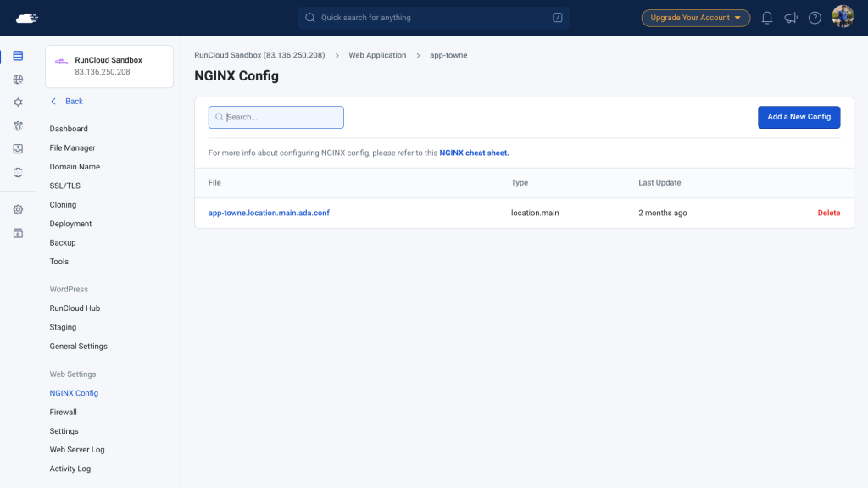Click the Last Update column header
This screenshot has height=488, width=868.
pyautogui.click(x=659, y=183)
